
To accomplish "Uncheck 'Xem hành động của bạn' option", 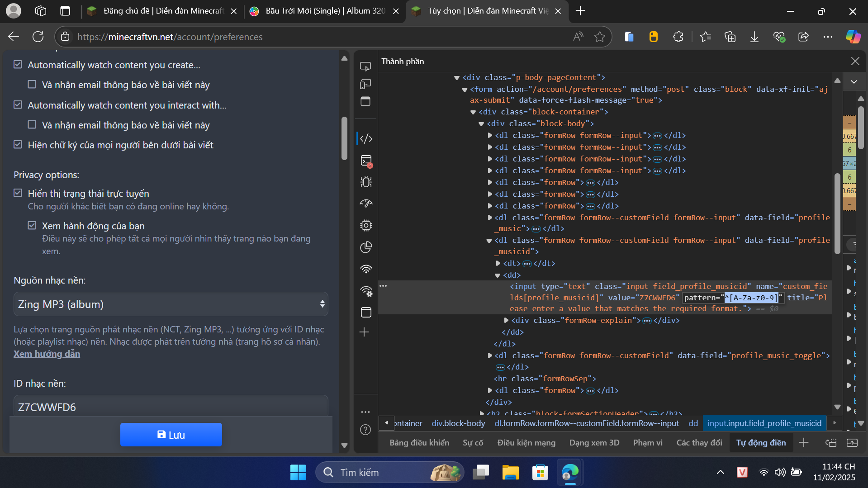I will 32,226.
